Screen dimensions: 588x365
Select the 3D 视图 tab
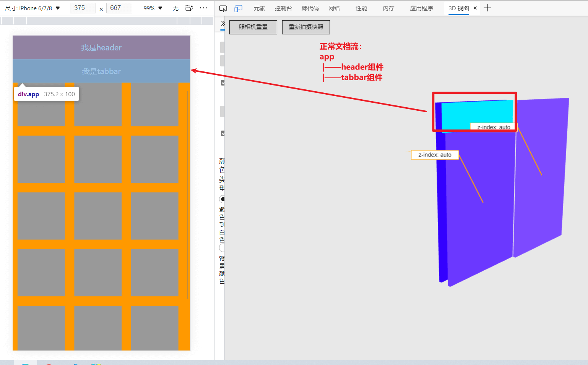(459, 8)
